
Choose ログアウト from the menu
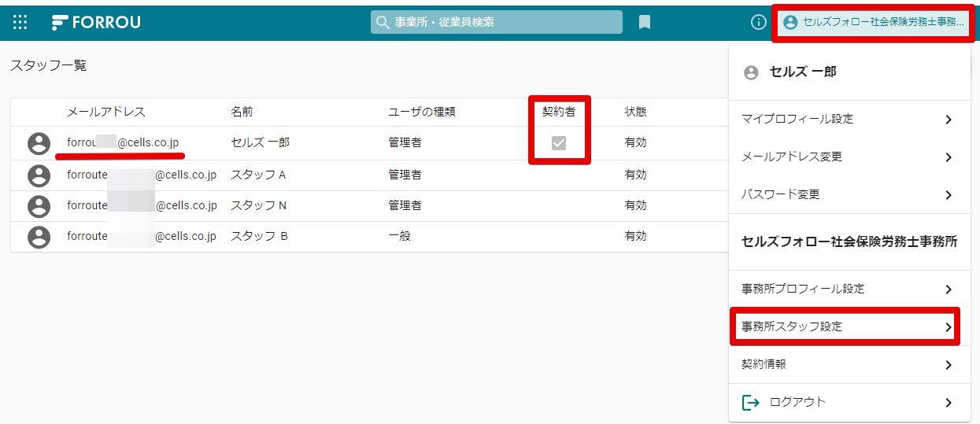tap(849, 402)
